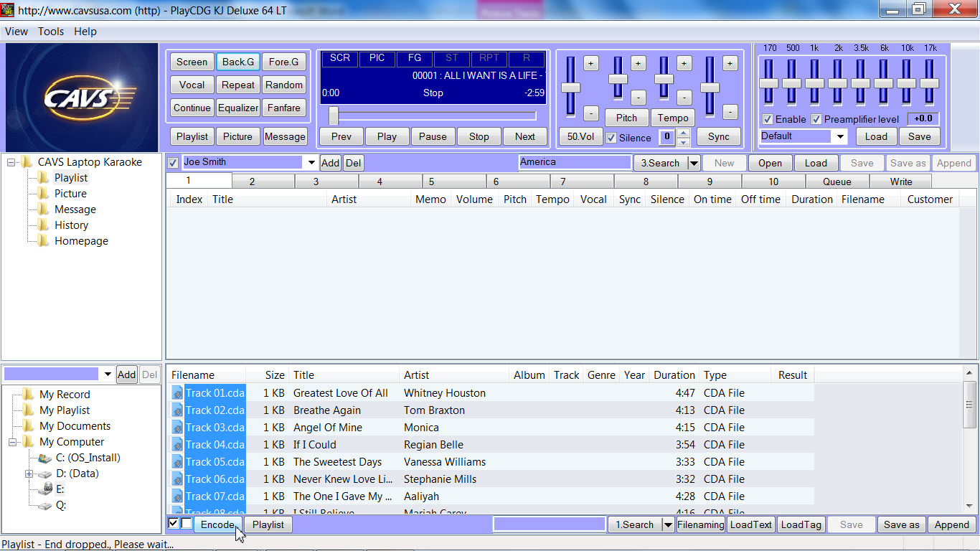Switch to the Queue tab
Screen dimensions: 980x551
tap(837, 182)
